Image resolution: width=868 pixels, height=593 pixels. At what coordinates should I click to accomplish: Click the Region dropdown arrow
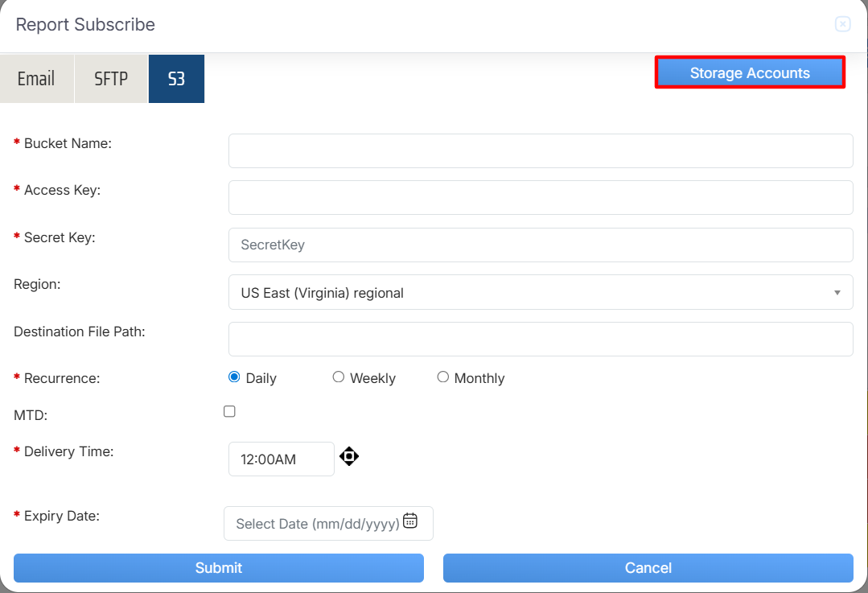[x=837, y=293]
